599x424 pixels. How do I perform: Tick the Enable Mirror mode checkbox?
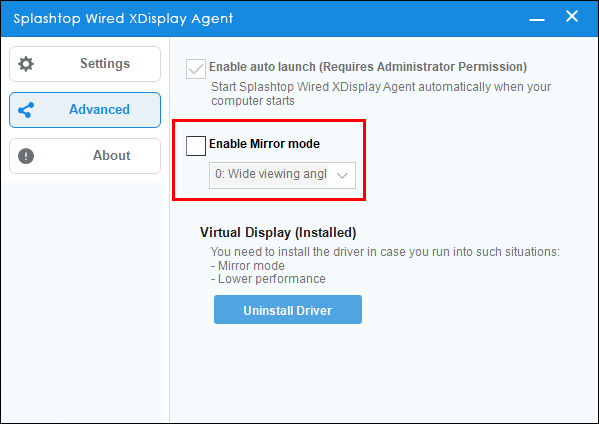click(x=196, y=146)
